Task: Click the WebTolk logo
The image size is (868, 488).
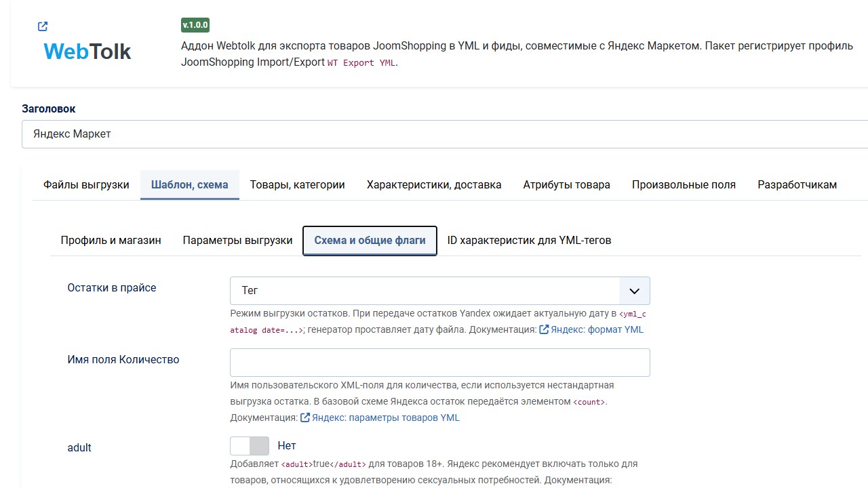Action: tap(87, 52)
